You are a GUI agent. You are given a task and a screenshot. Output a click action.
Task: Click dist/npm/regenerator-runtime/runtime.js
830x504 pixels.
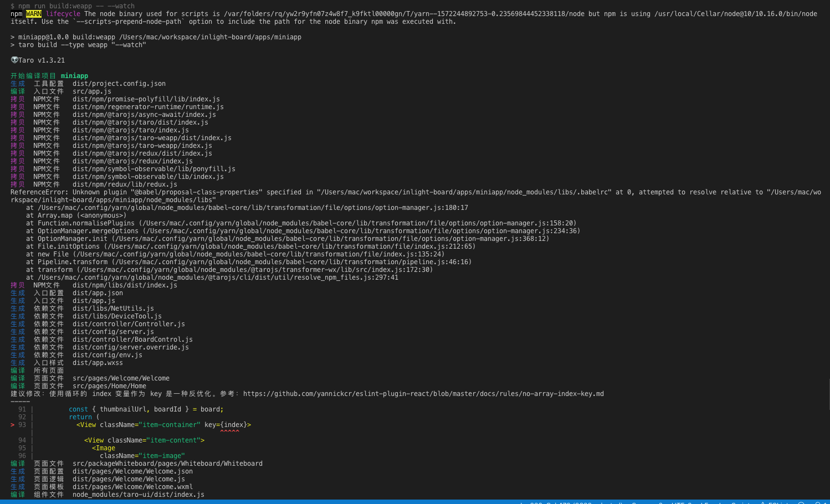pyautogui.click(x=148, y=107)
